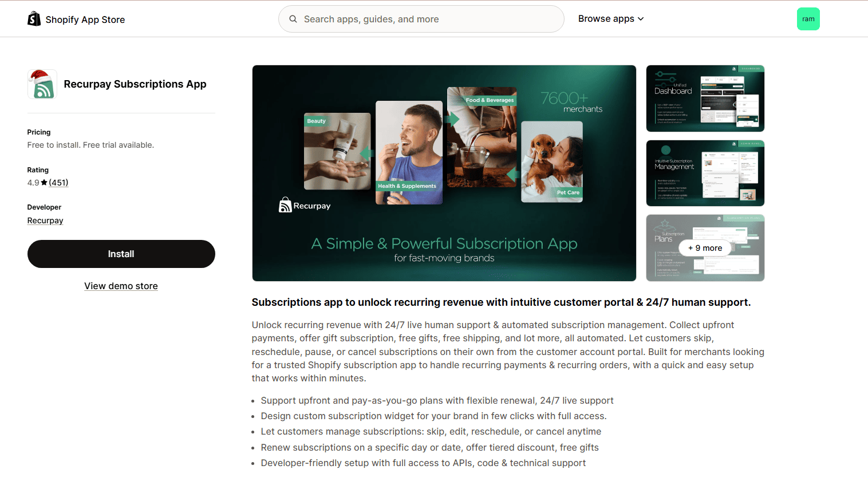The width and height of the screenshot is (868, 489).
Task: Click the search magnifier icon
Action: 293,19
